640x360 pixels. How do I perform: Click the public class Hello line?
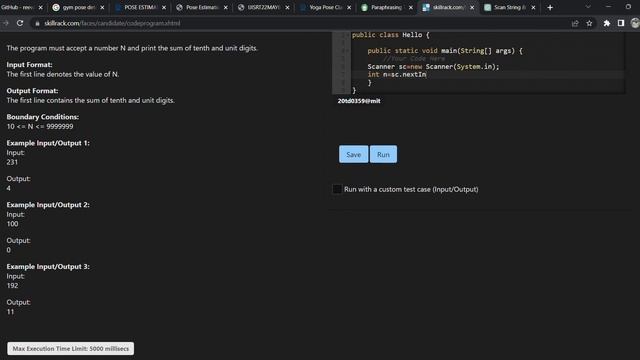pyautogui.click(x=391, y=35)
